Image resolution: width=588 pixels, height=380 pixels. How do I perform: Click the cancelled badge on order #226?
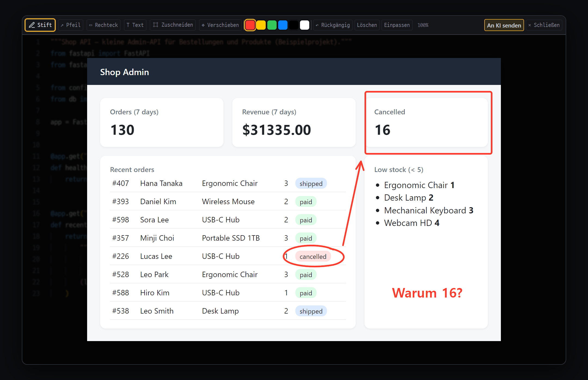tap(313, 256)
